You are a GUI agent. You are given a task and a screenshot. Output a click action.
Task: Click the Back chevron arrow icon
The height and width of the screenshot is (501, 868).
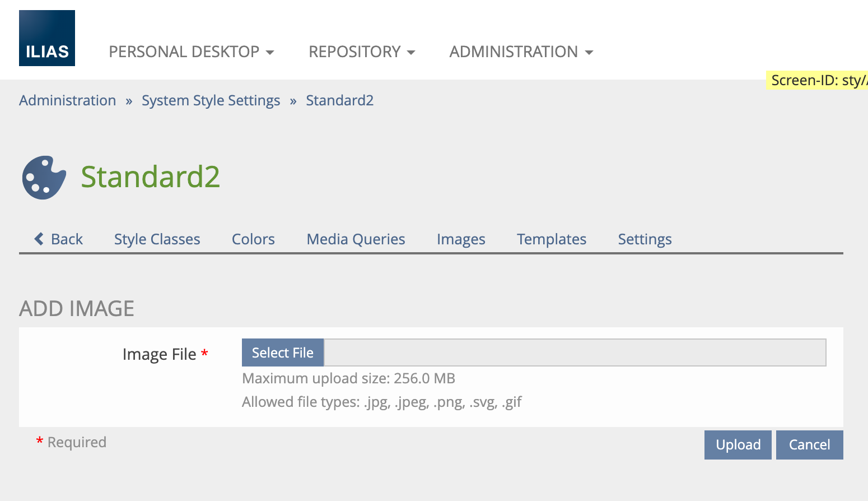pos(39,239)
